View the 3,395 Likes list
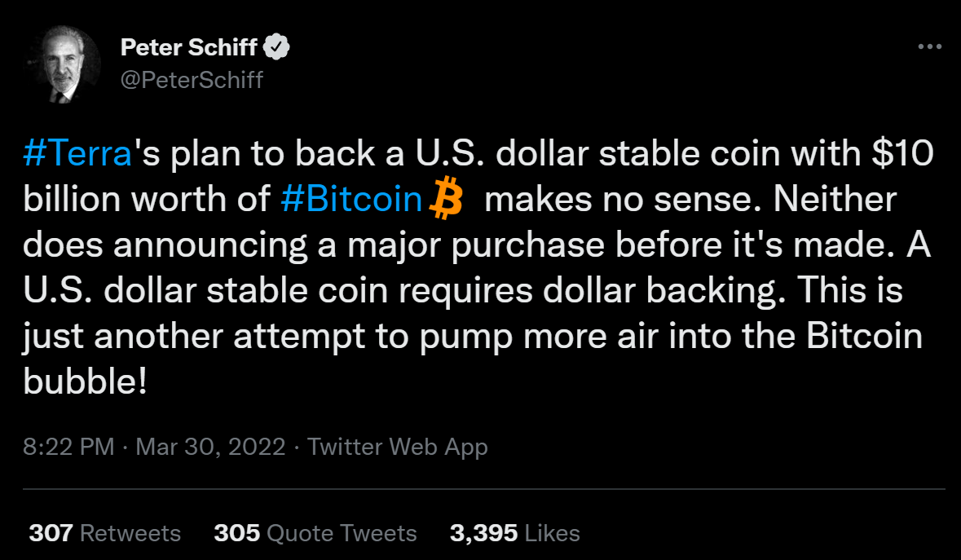This screenshot has height=560, width=961. coord(515,533)
